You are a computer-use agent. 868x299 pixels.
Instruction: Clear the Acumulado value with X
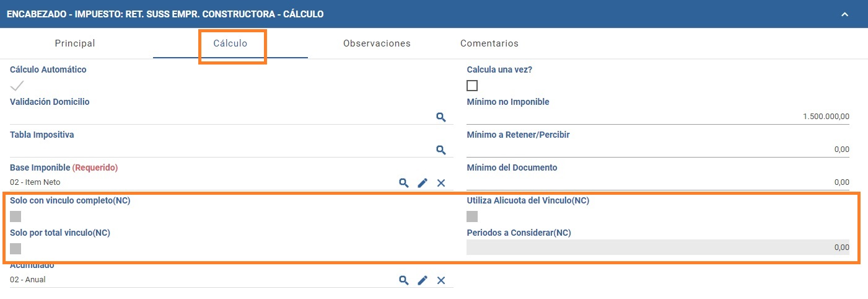click(x=441, y=280)
